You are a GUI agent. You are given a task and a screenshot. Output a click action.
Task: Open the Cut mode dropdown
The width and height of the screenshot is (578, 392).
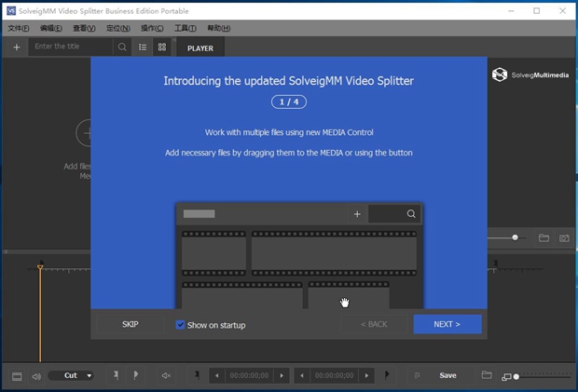coord(71,375)
